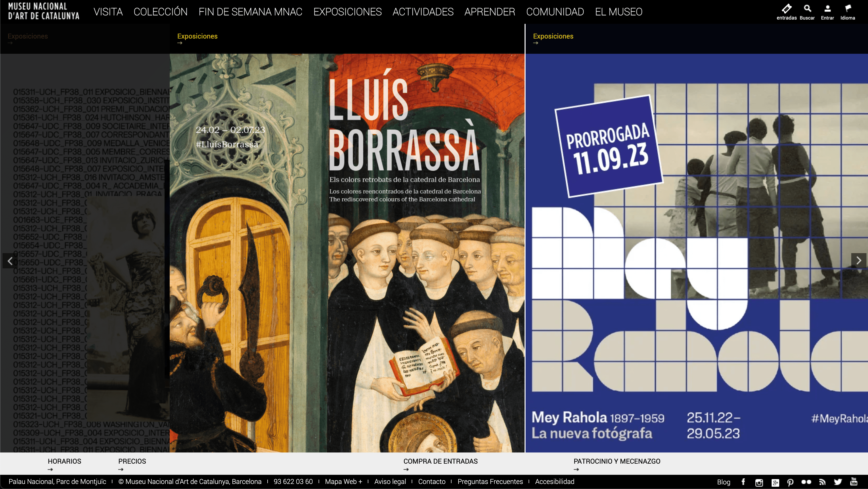Go back with left carousel chevron

click(x=10, y=260)
